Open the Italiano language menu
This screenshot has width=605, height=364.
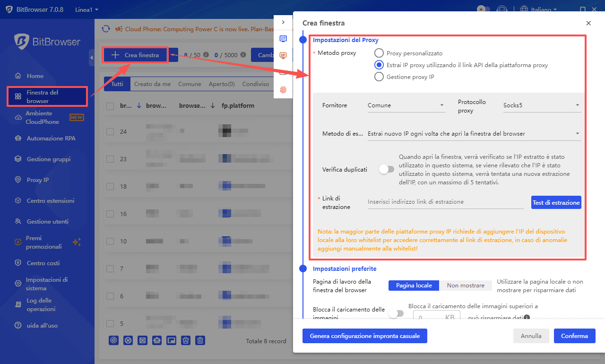[538, 9]
